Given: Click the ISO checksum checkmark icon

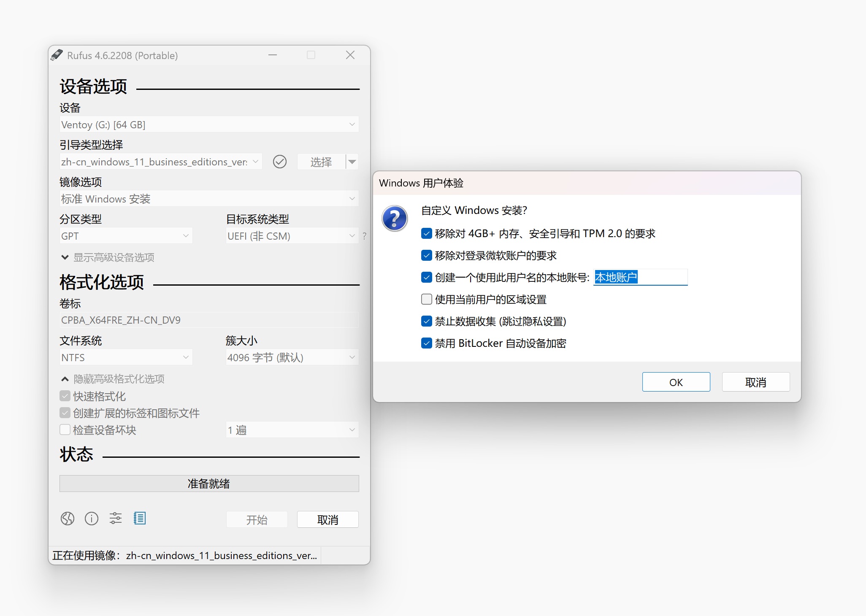Looking at the screenshot, I should [280, 162].
